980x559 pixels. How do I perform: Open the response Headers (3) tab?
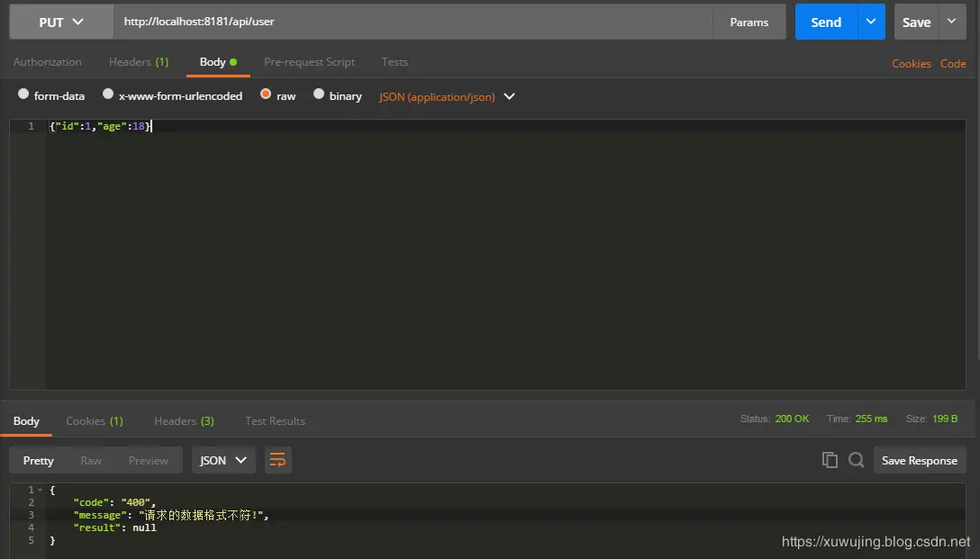(x=184, y=421)
